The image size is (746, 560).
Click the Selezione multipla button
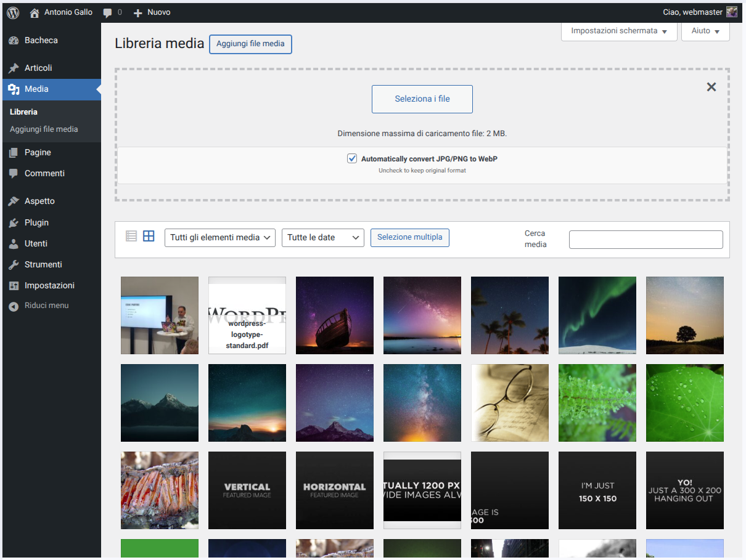[x=409, y=237]
